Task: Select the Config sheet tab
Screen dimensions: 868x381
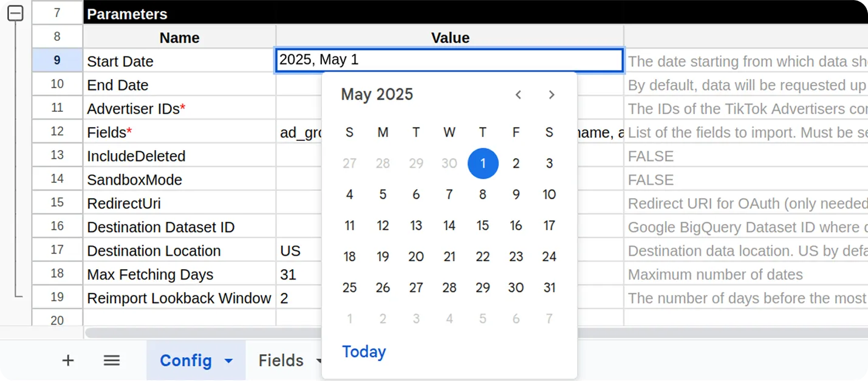Action: pos(186,360)
